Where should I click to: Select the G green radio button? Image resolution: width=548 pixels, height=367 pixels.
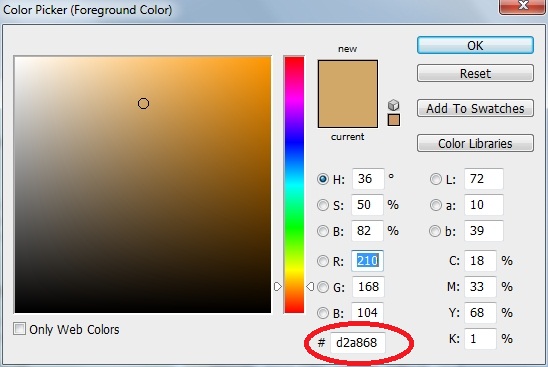(323, 287)
